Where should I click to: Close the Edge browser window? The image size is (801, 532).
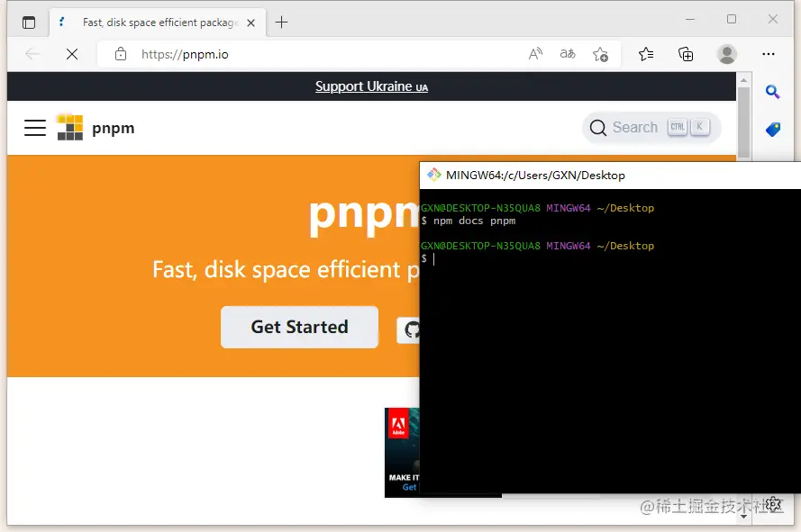tap(773, 20)
